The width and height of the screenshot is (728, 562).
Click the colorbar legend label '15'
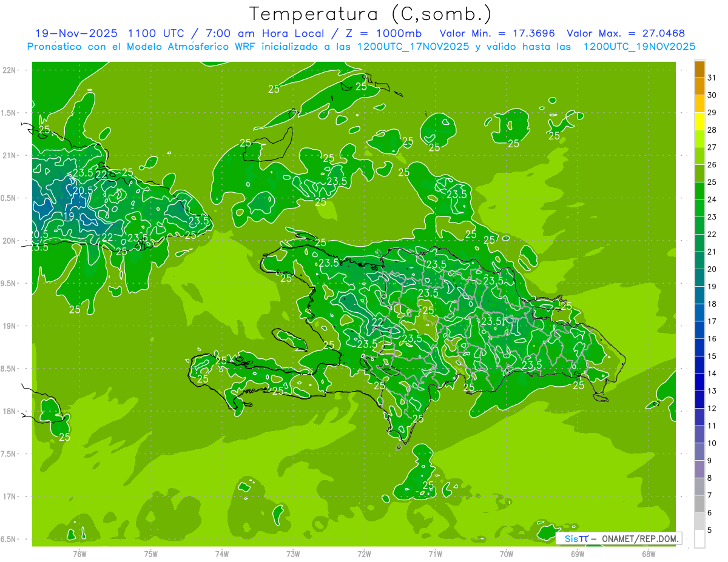click(x=712, y=356)
